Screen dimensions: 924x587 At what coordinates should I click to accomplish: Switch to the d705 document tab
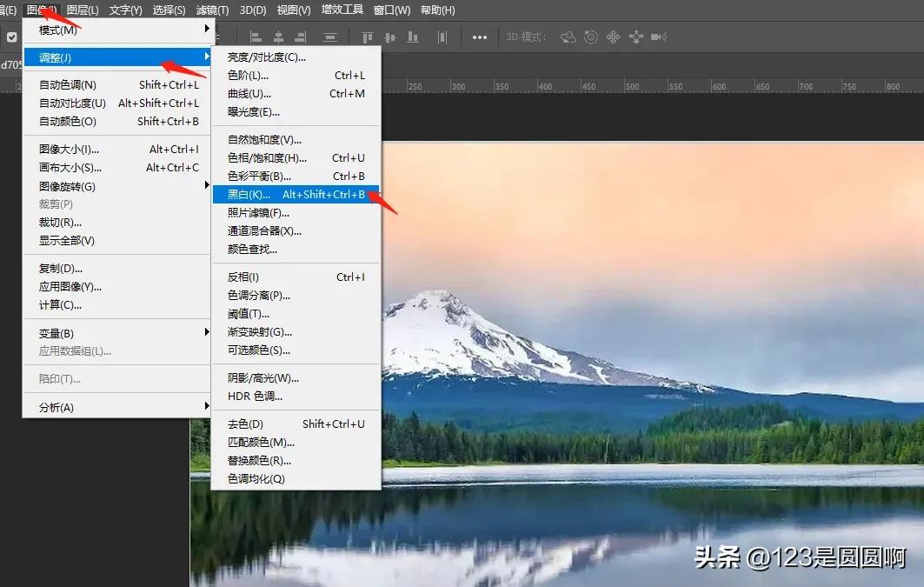pyautogui.click(x=10, y=63)
